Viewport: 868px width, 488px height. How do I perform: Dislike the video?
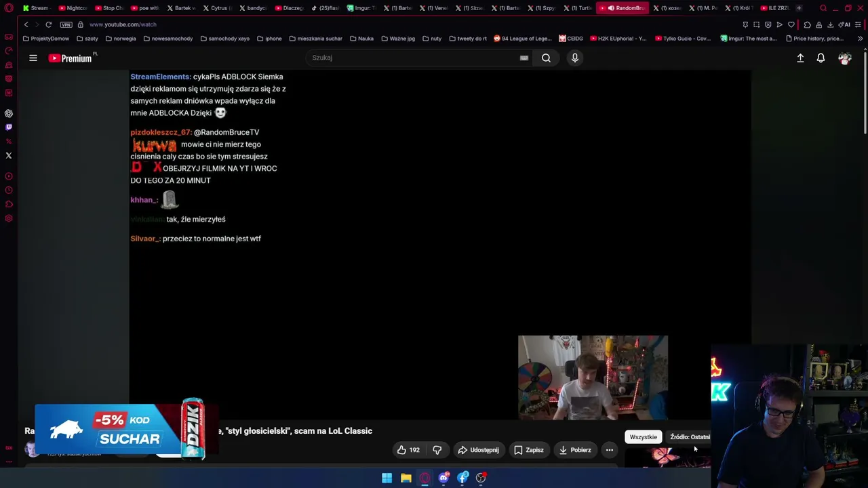click(437, 450)
